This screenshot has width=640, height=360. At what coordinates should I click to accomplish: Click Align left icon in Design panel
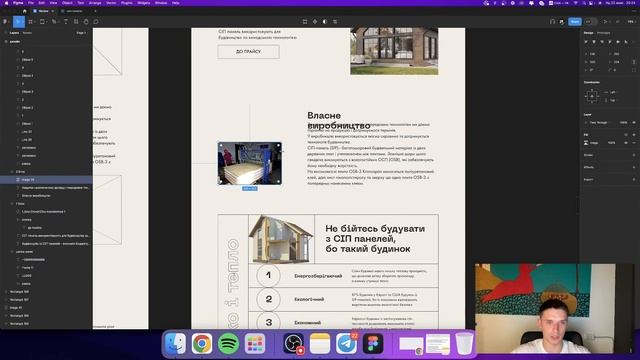(x=586, y=42)
